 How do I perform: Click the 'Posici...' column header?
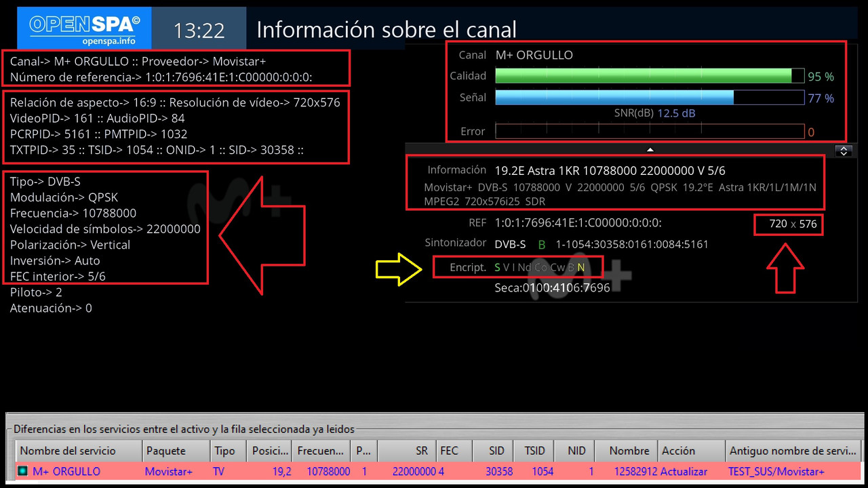270,451
